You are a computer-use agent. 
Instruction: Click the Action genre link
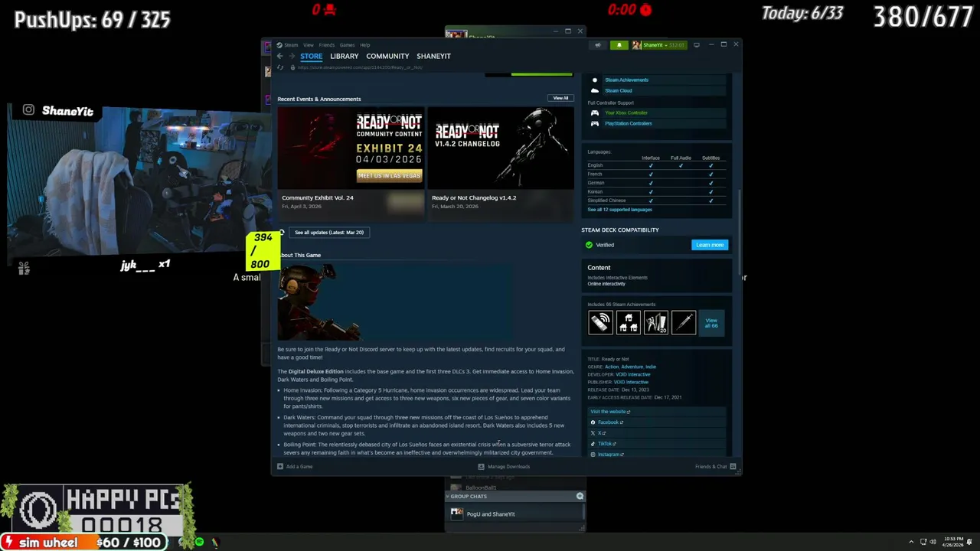611,367
